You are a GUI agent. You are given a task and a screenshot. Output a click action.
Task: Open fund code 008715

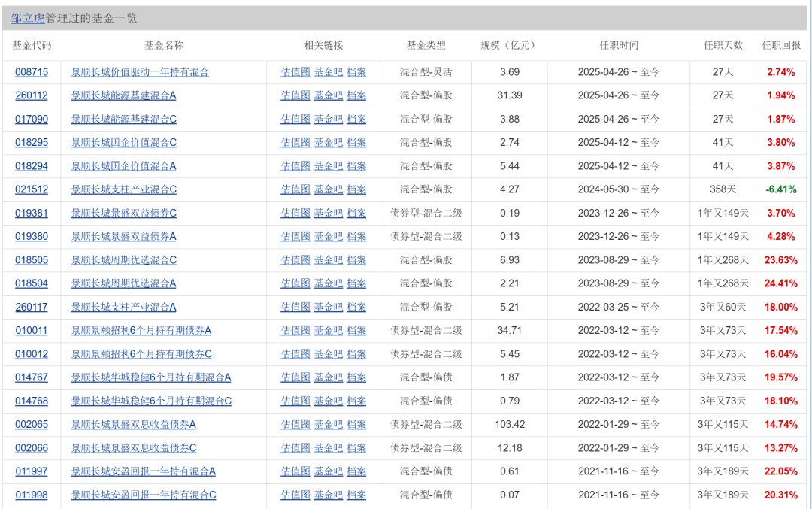[32, 72]
